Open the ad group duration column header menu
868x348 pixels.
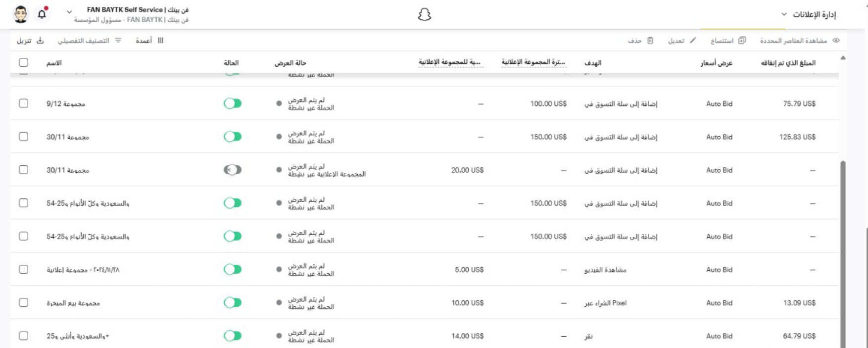(x=535, y=63)
